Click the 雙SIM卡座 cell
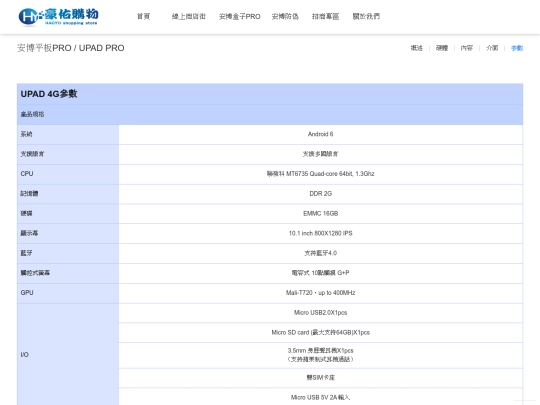The image size is (540, 405). (321, 378)
